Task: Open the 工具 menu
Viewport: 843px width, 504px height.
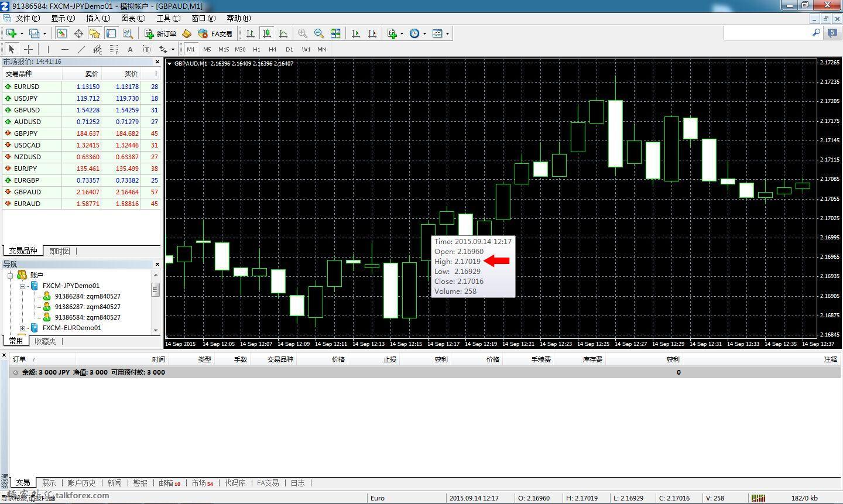Action: click(x=168, y=18)
